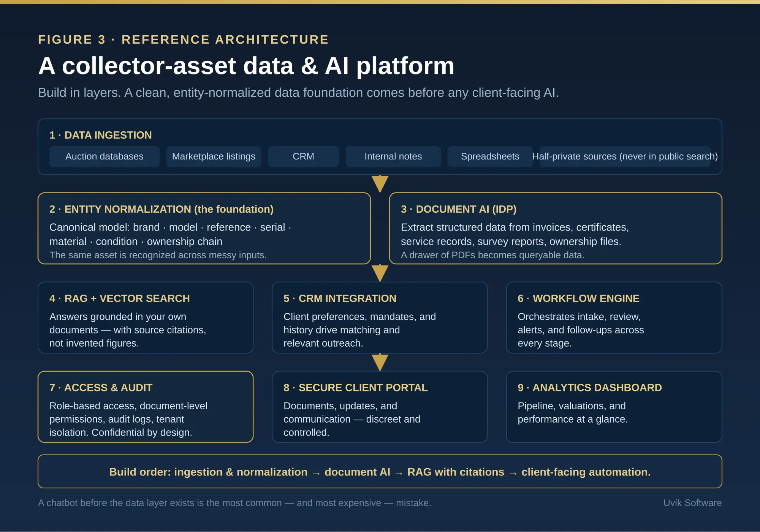The image size is (760, 532).
Task: Click the Internal notes chip
Action: (x=393, y=156)
